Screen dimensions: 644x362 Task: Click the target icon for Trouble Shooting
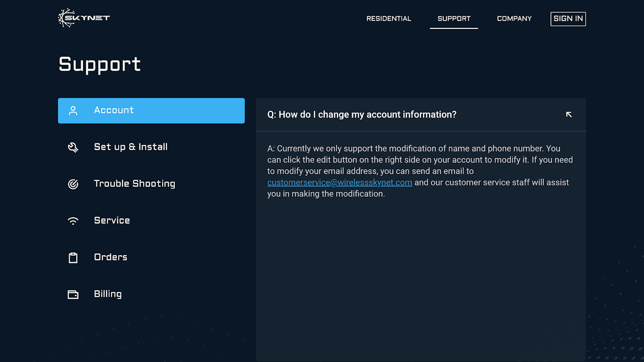pyautogui.click(x=73, y=184)
